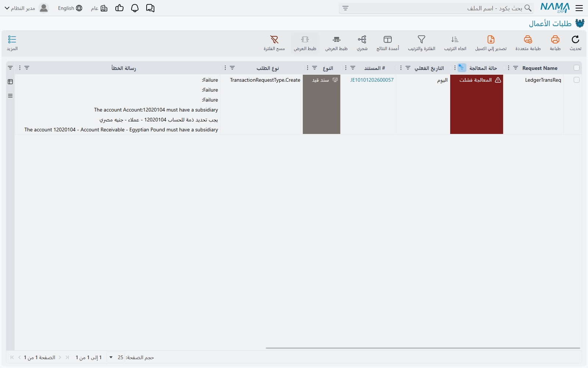Filter the النوع column
The height and width of the screenshot is (368, 588).
coord(315,68)
